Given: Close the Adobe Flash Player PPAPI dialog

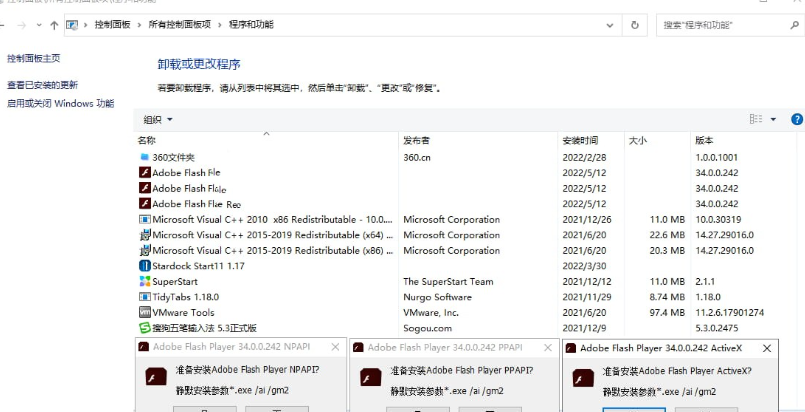Looking at the screenshot, I should pos(546,348).
